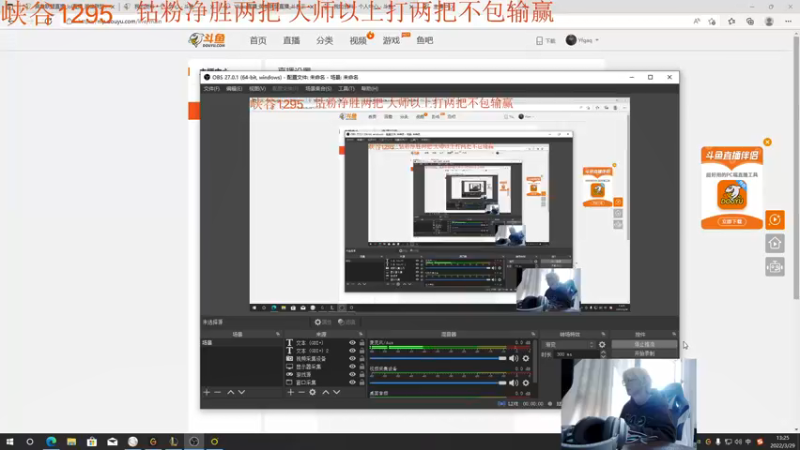Click the 停止推流 button in OBS controls
Viewport: 800px width, 450px height.
pos(644,344)
